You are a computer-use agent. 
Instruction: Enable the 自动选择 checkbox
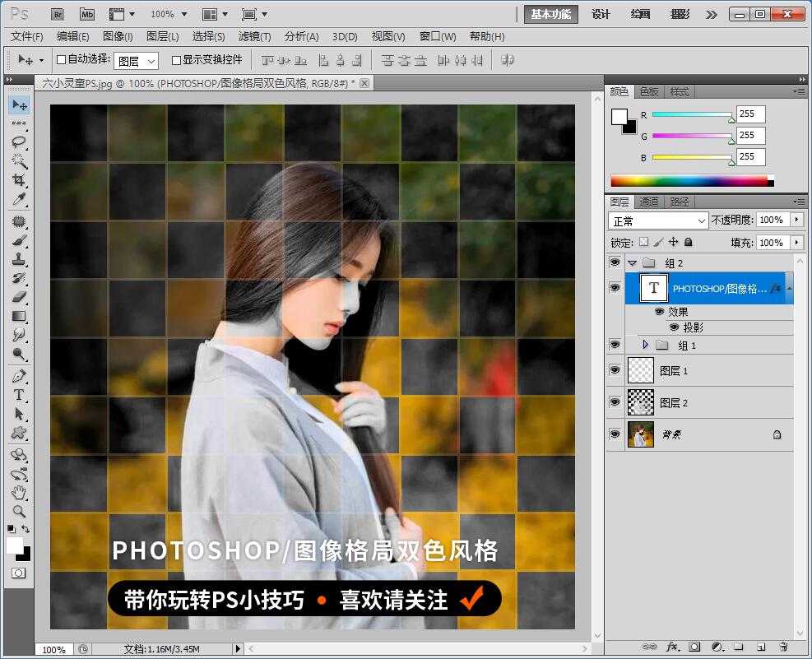(x=61, y=59)
